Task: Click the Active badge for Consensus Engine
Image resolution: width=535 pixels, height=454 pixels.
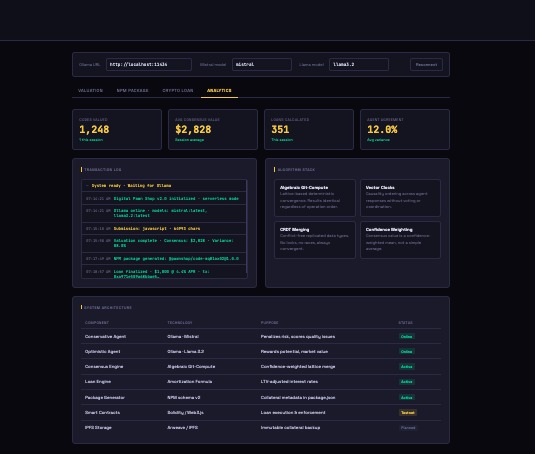Action: tap(406, 367)
